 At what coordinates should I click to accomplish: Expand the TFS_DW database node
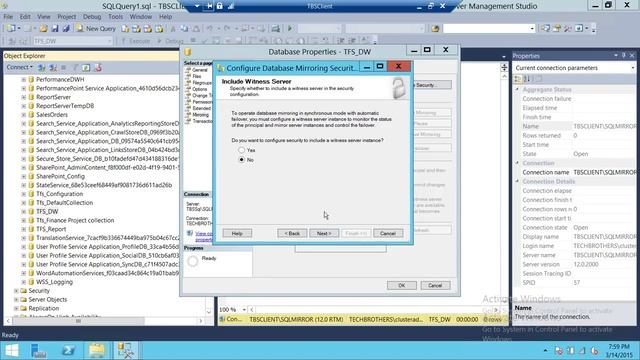[x=24, y=211]
